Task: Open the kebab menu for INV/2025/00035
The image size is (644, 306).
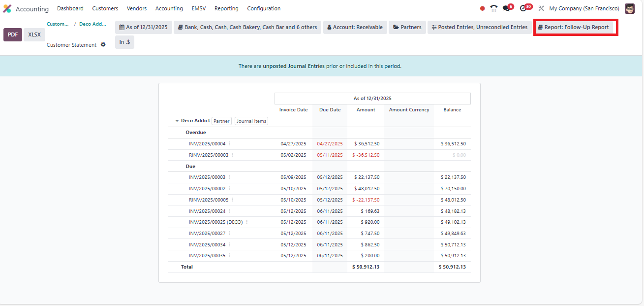Action: [x=230, y=255]
